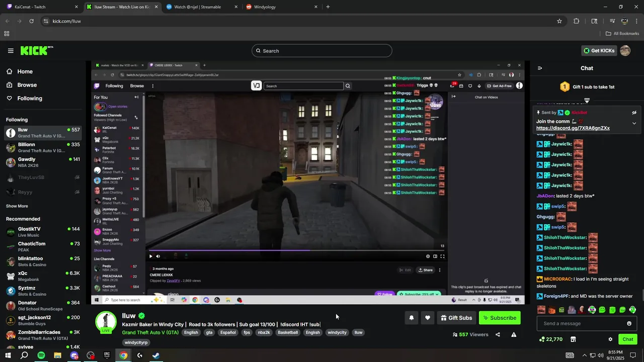
Task: Open All Bookmarks folder
Action: coord(622,34)
